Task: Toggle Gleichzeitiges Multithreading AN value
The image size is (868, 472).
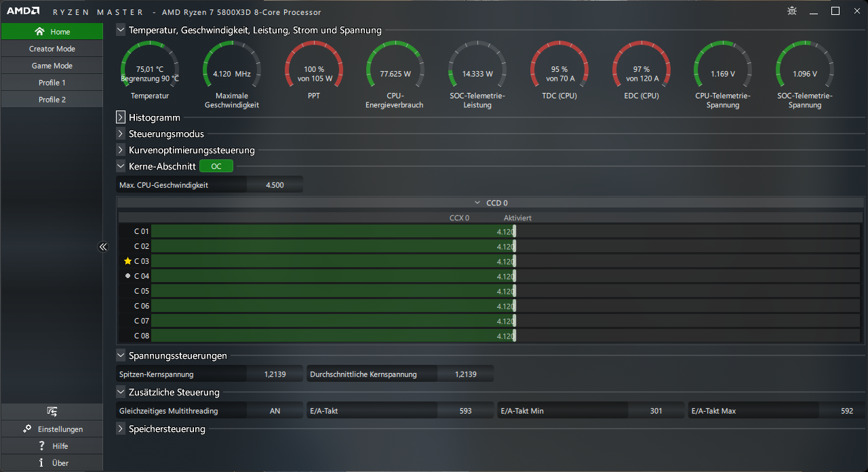Action: pos(275,410)
